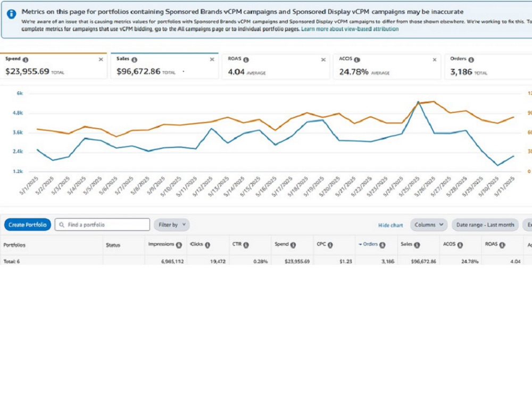Open the Filter by dropdown
This screenshot has height=399, width=532.
(x=172, y=225)
